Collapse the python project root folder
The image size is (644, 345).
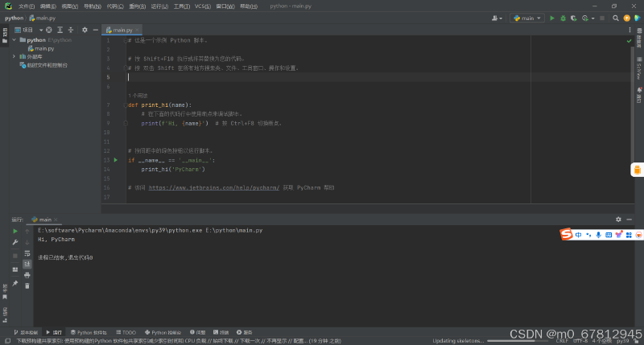click(x=14, y=39)
